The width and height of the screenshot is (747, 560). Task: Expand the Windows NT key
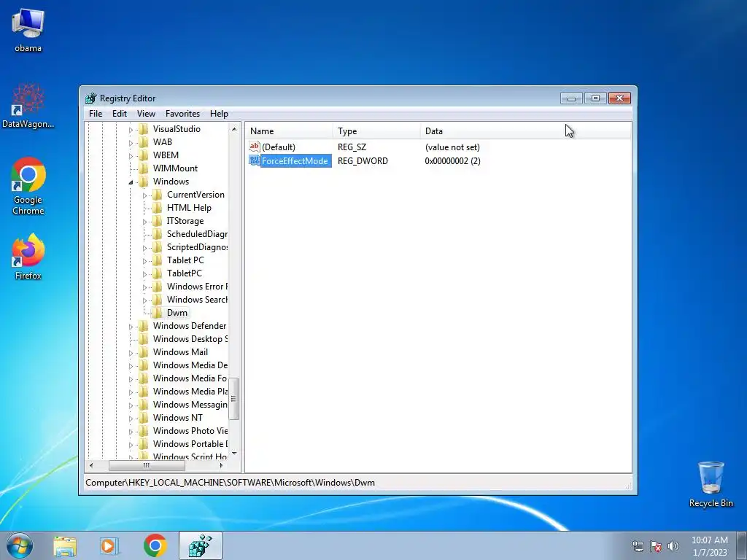pyautogui.click(x=131, y=419)
